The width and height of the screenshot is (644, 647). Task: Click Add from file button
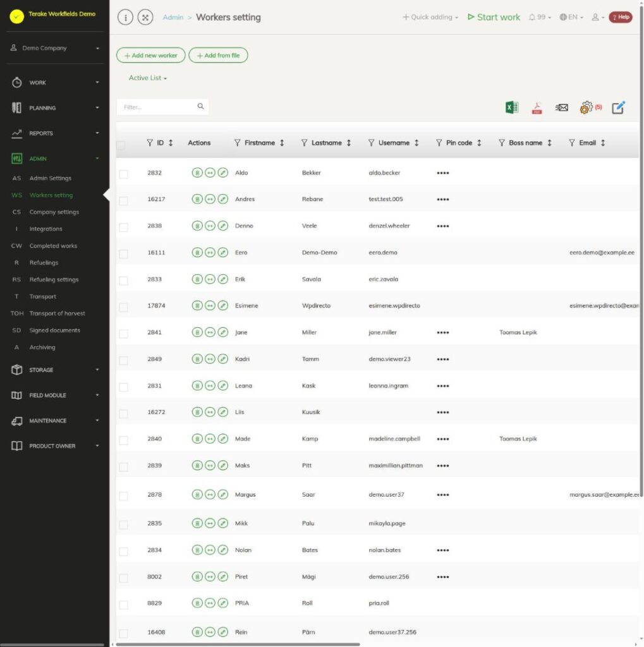coord(219,56)
